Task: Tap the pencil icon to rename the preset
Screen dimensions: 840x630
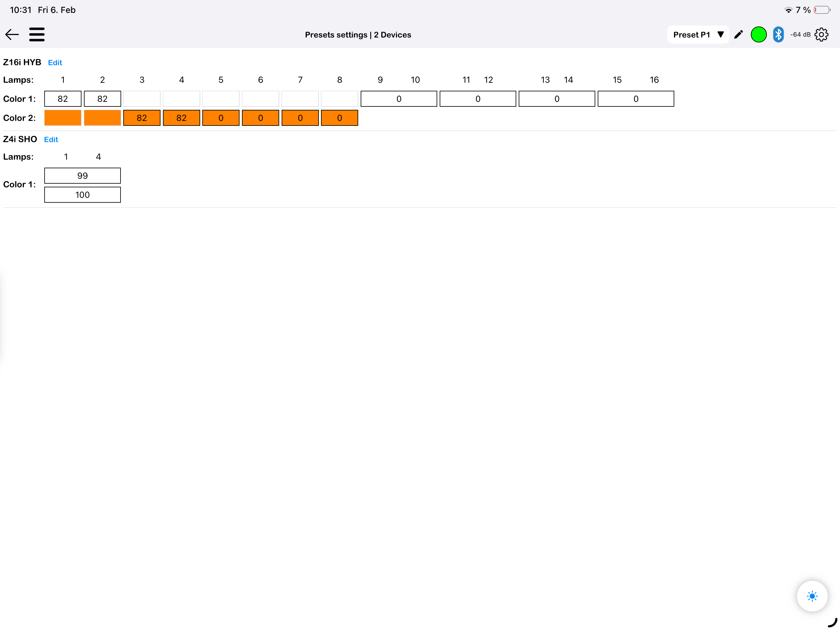Action: click(x=738, y=34)
